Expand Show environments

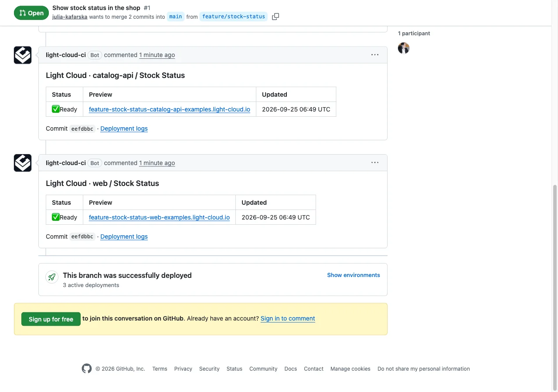point(354,275)
